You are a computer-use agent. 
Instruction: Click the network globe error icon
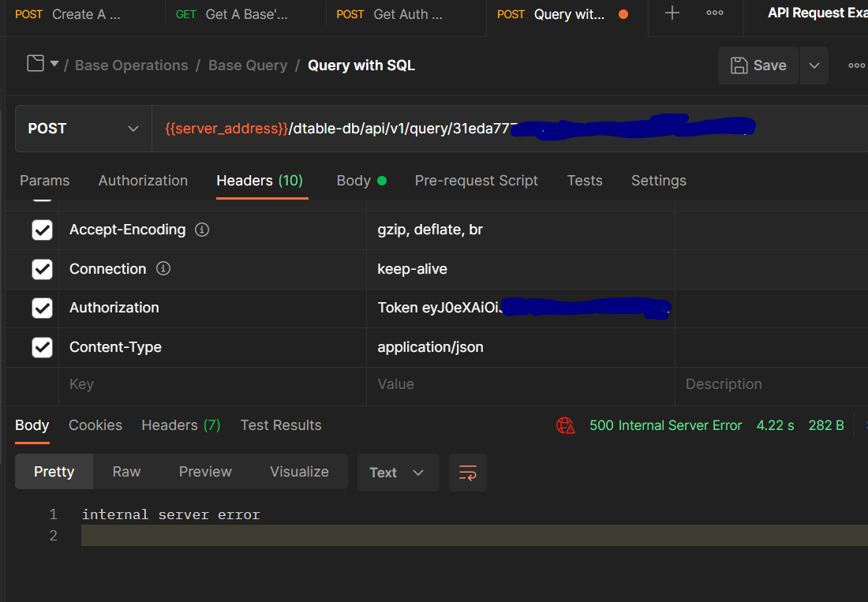click(566, 425)
